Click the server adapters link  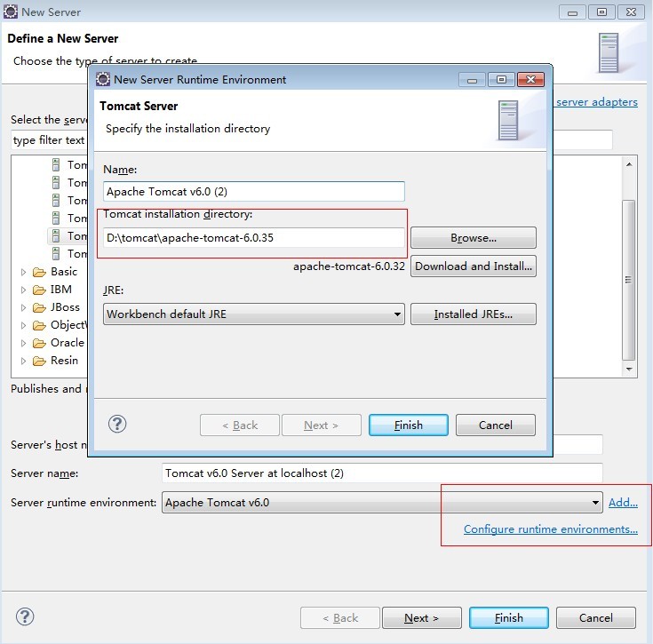click(x=596, y=102)
